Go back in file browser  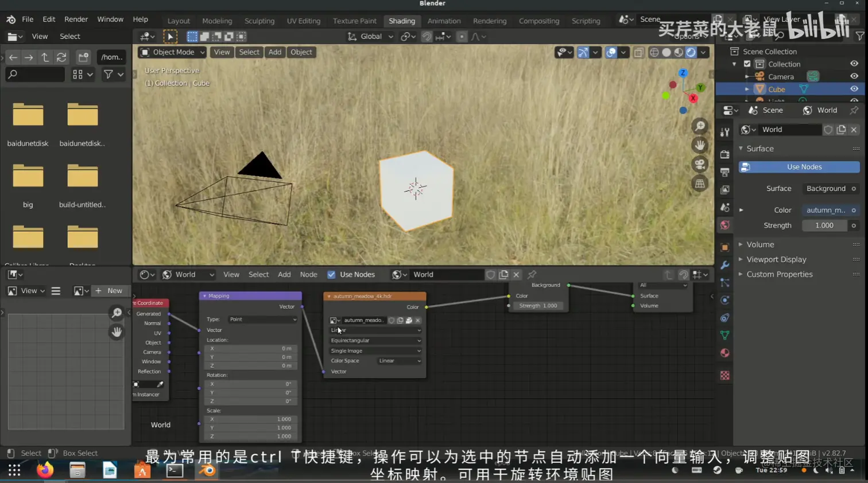[13, 57]
